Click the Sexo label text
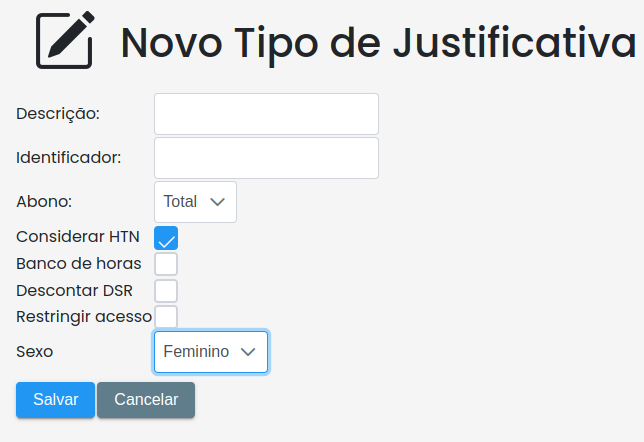The image size is (644, 442). tap(34, 352)
